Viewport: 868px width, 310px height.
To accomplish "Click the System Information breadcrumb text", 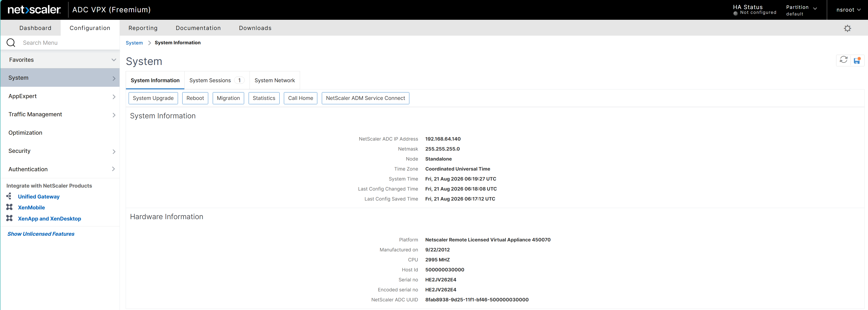I will (x=178, y=43).
